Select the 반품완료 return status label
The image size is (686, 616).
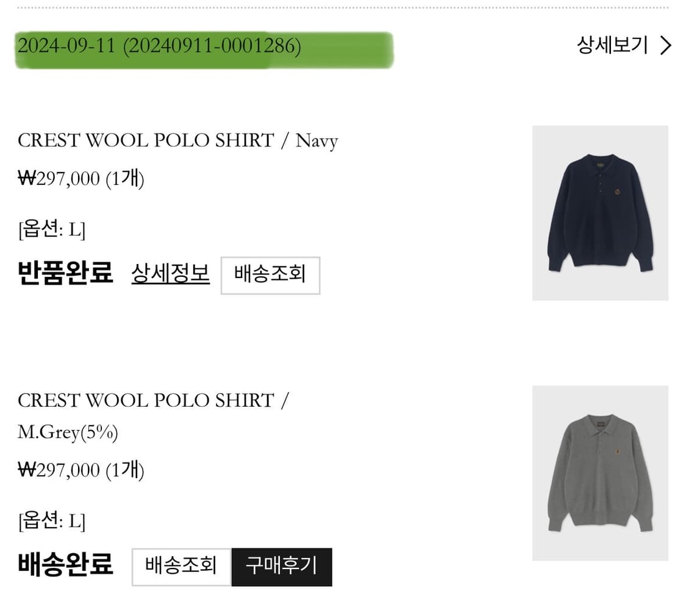(x=66, y=273)
